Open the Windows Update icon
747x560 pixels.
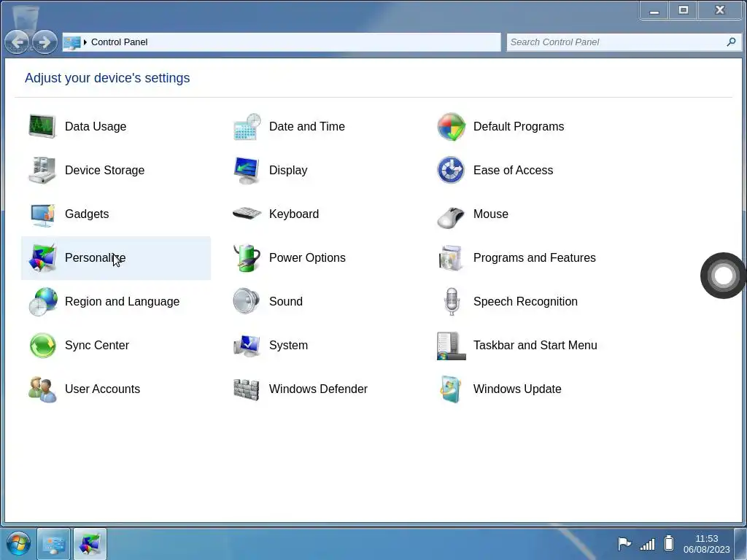[x=451, y=389]
